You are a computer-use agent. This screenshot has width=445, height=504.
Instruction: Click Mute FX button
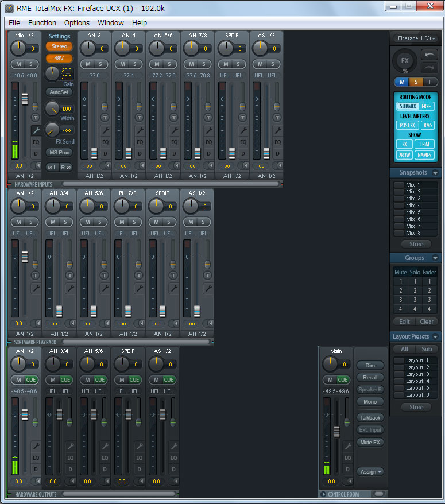click(x=370, y=442)
